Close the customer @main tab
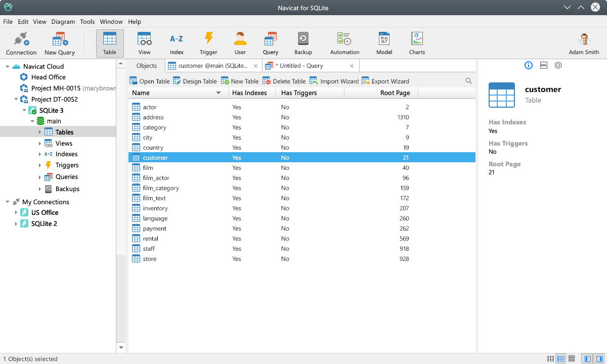Image resolution: width=607 pixels, height=364 pixels. click(x=255, y=66)
